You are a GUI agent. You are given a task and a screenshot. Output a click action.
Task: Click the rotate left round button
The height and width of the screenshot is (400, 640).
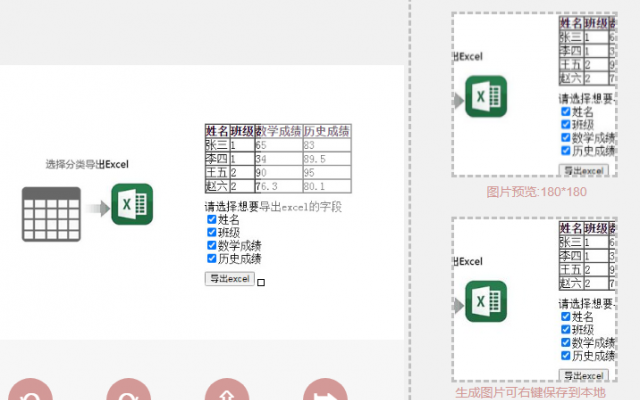(x=30, y=389)
